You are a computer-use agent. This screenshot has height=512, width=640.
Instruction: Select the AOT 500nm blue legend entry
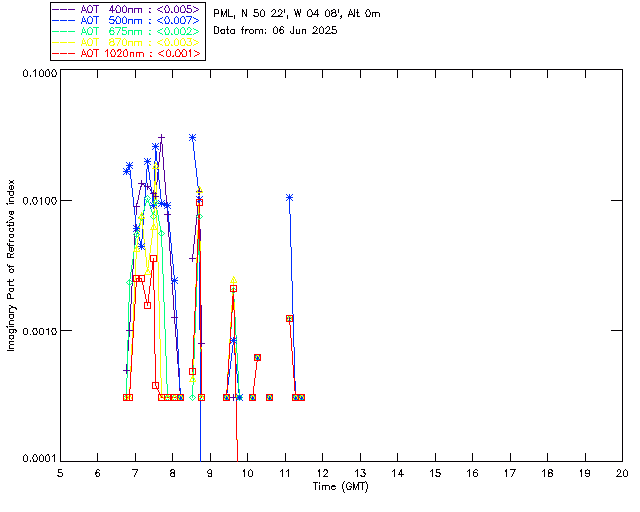click(128, 21)
